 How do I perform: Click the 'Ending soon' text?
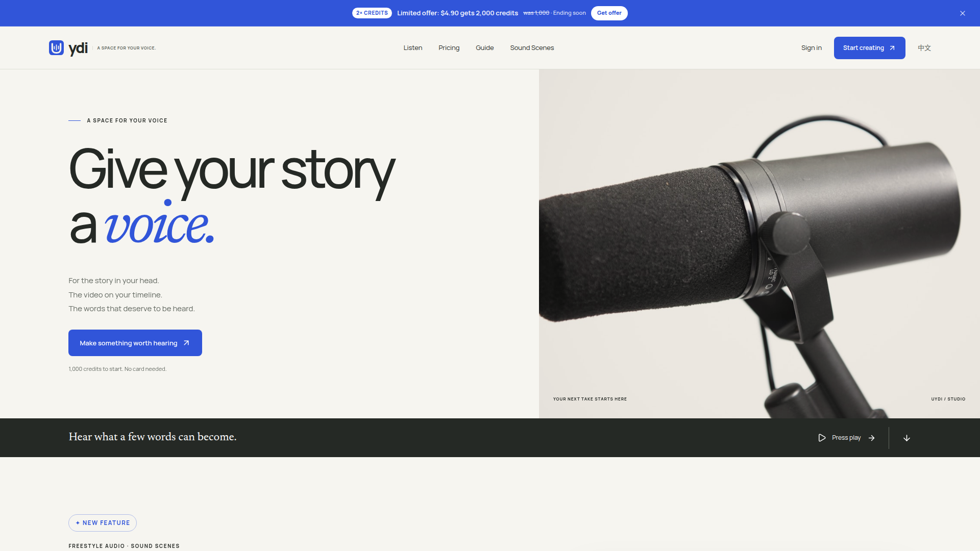click(x=569, y=13)
